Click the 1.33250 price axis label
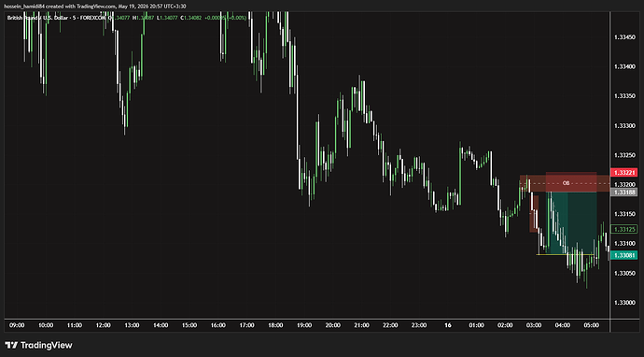The width and height of the screenshot is (644, 357). (623, 155)
